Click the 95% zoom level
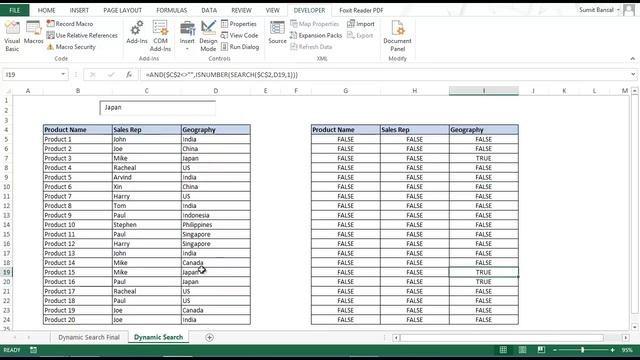The height and width of the screenshot is (360, 640). tap(627, 350)
